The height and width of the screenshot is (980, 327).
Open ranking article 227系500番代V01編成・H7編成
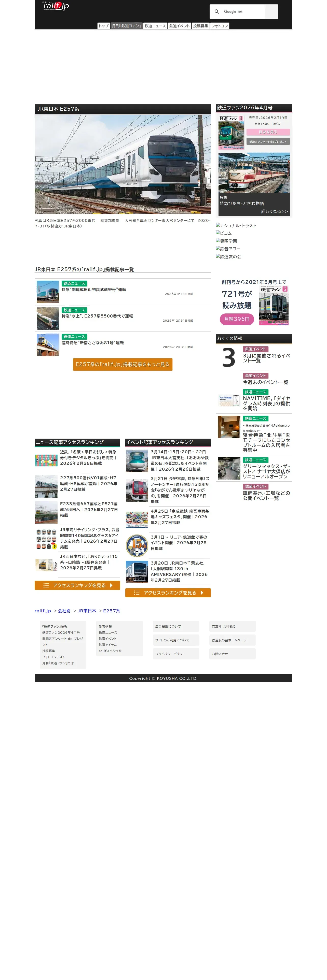click(x=89, y=484)
